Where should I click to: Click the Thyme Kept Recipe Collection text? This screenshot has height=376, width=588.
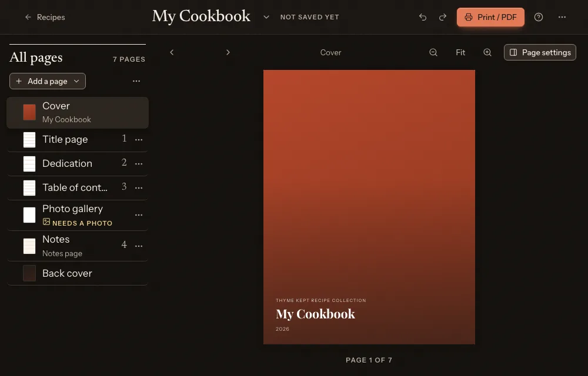320,300
